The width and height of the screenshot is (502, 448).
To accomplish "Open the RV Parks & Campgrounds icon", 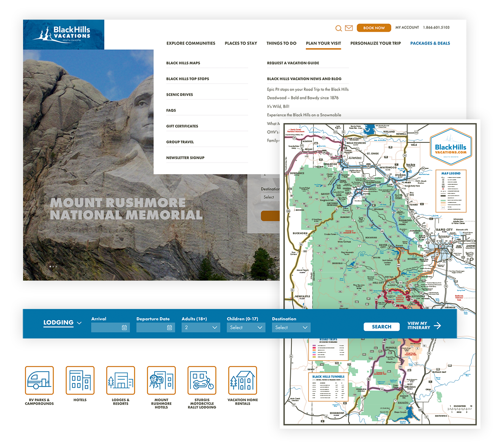I will 39,380.
